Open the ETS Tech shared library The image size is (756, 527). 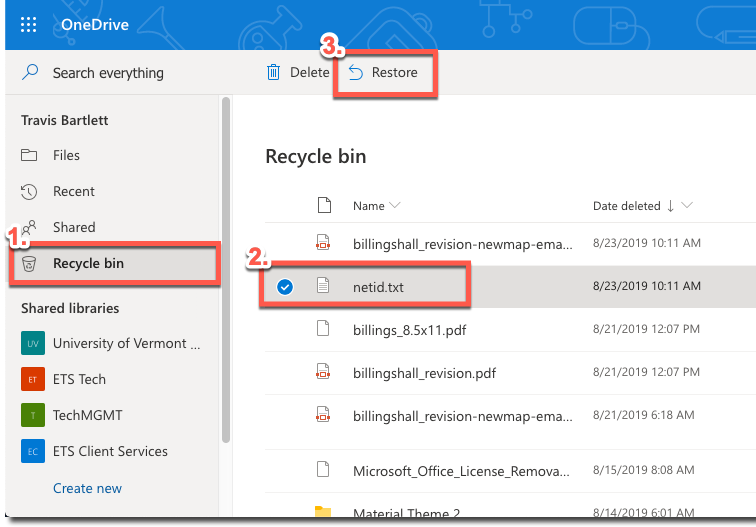tap(79, 379)
